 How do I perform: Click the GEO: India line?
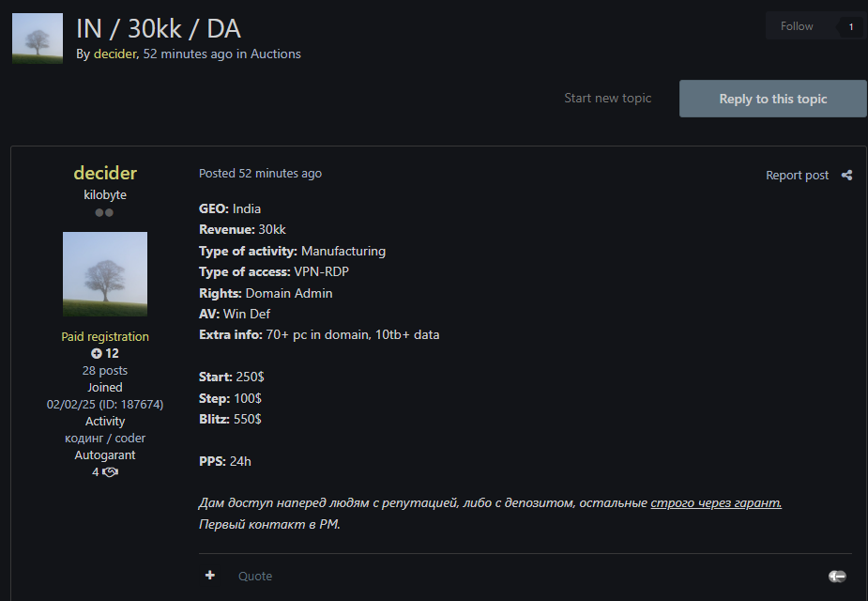[230, 208]
